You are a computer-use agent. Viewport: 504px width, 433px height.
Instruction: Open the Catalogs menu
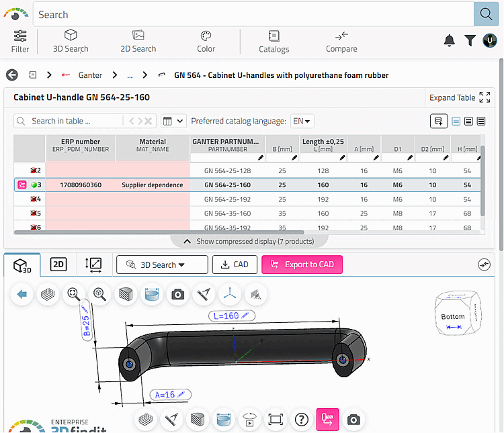click(274, 41)
